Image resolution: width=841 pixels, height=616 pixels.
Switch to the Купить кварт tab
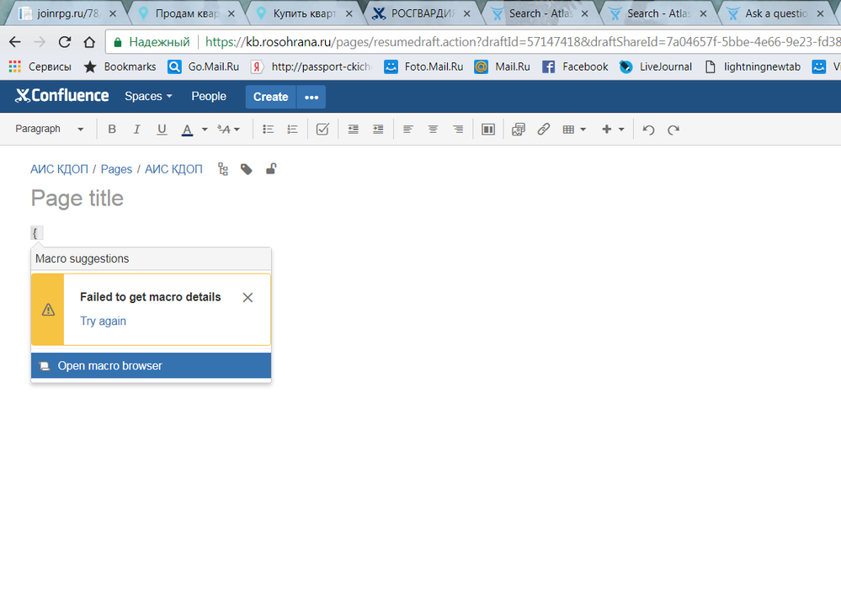[x=304, y=13]
